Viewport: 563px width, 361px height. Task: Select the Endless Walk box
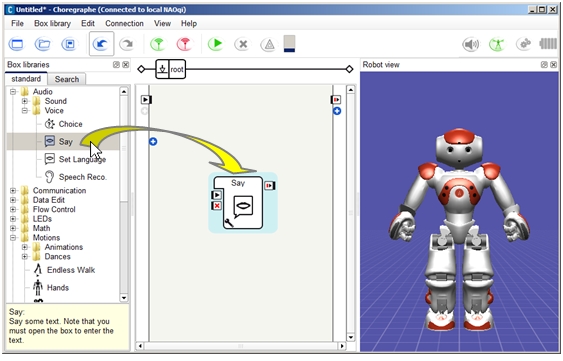tap(64, 270)
